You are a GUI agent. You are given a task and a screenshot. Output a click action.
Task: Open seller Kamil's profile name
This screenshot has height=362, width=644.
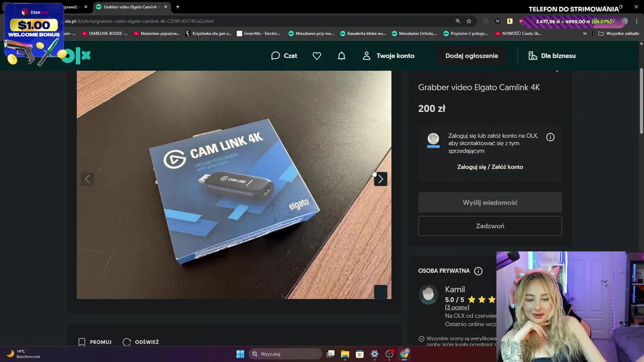tap(455, 290)
